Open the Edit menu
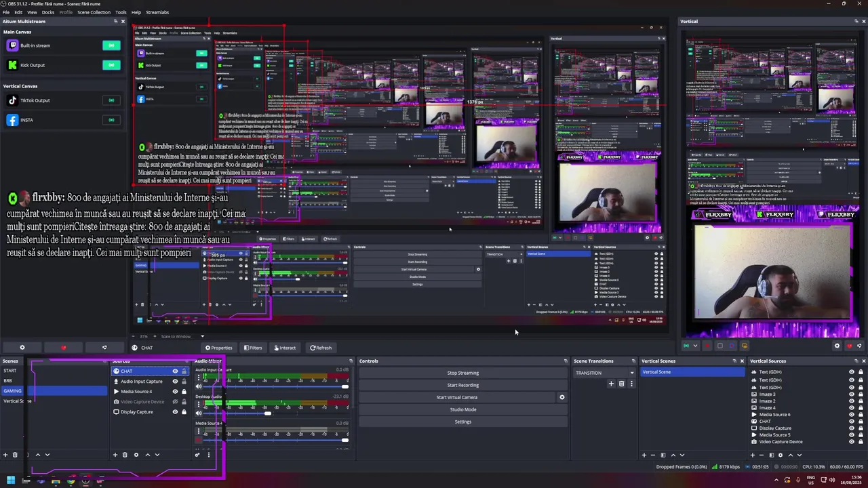868x488 pixels. (18, 12)
